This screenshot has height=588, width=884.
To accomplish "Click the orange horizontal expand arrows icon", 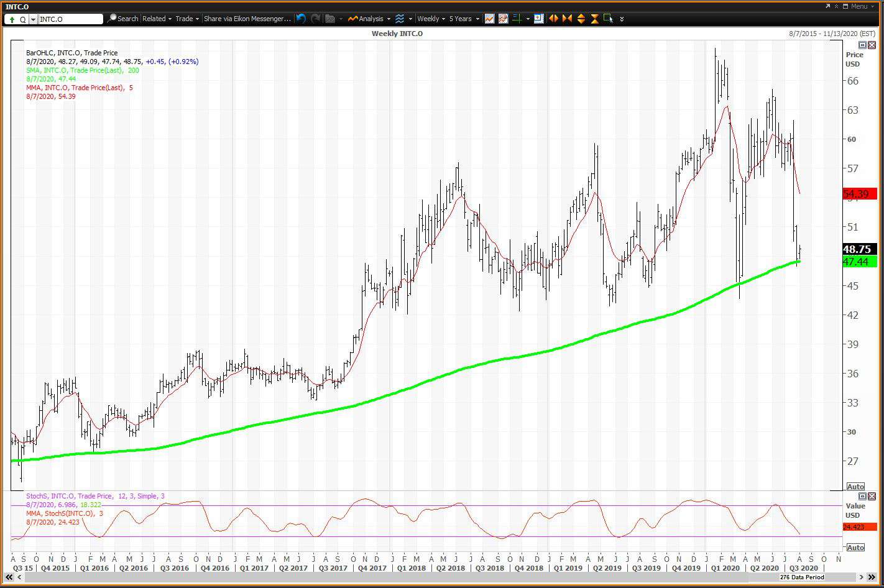I will [x=553, y=19].
